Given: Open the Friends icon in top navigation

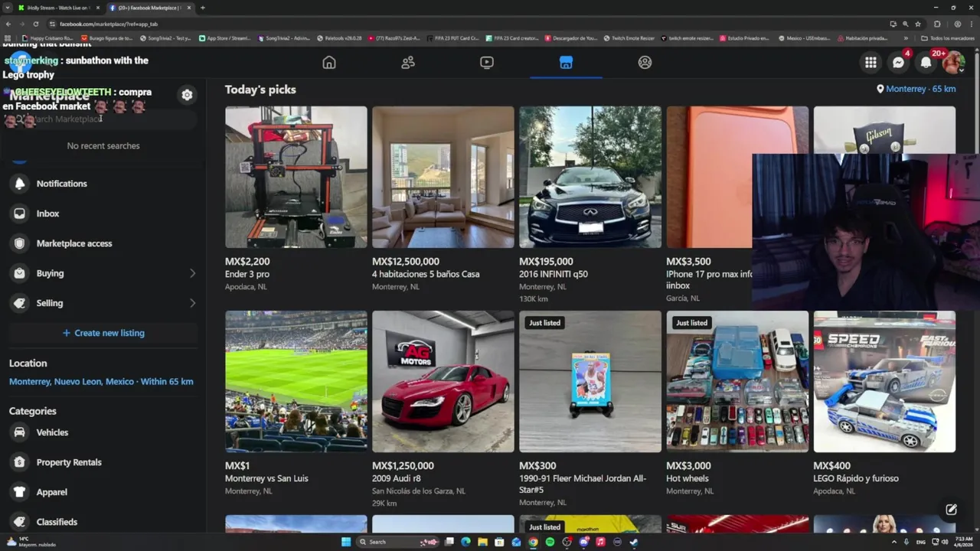Looking at the screenshot, I should click(x=408, y=63).
